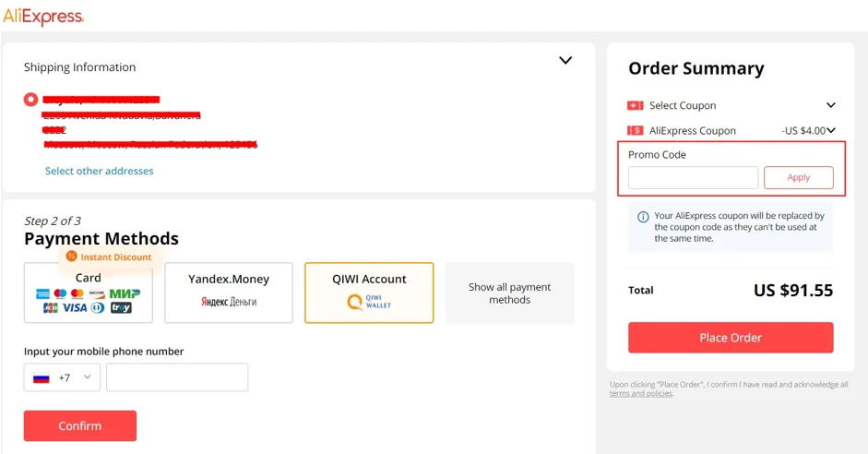
Task: Choose Yandex.Money payment method
Action: [229, 292]
